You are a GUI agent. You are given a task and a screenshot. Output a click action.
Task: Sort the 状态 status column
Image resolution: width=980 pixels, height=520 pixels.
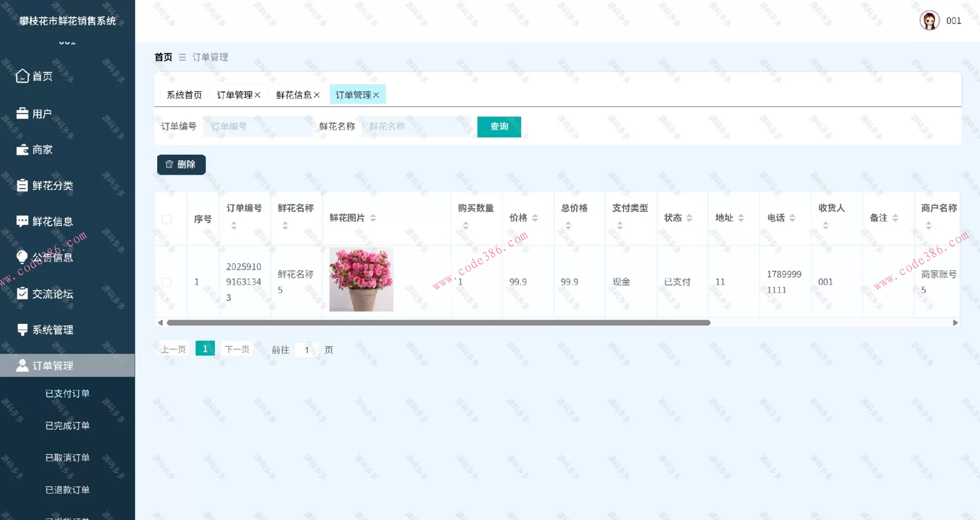tap(690, 218)
